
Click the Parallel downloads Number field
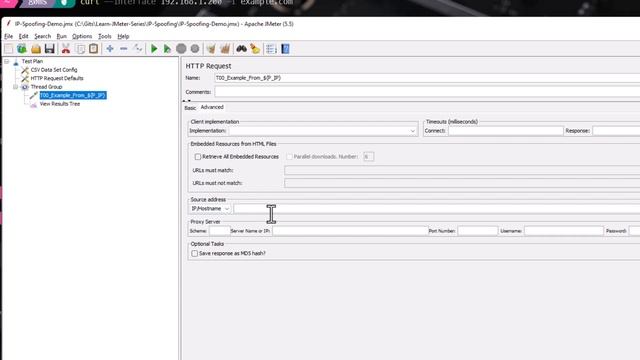pyautogui.click(x=369, y=157)
